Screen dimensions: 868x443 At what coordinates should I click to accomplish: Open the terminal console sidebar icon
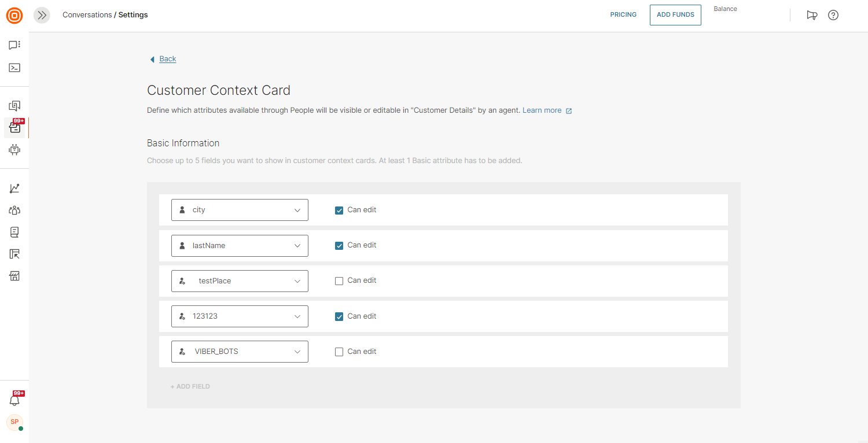pos(14,68)
